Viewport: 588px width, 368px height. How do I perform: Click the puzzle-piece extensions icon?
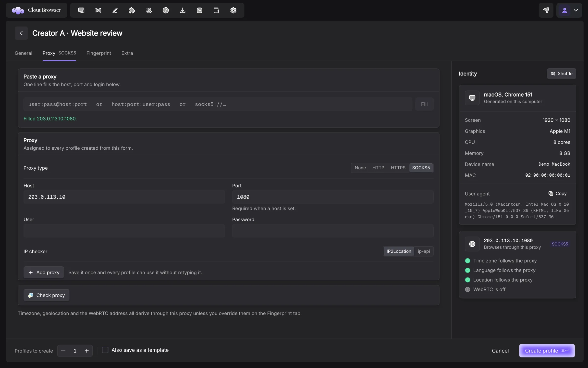click(x=132, y=10)
